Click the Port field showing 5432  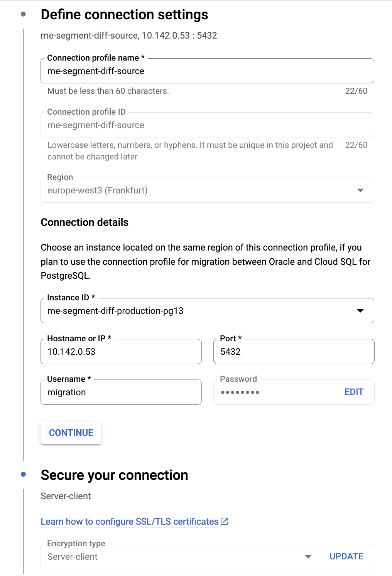294,351
